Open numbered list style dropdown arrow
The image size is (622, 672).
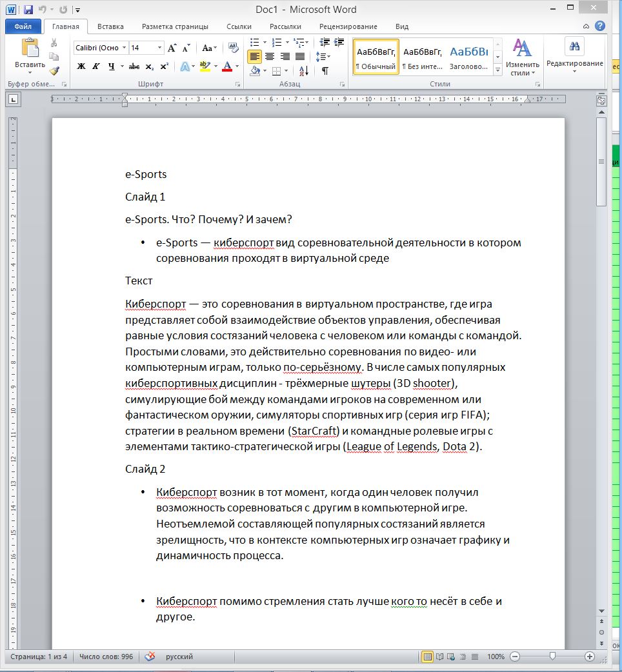pyautogui.click(x=287, y=42)
